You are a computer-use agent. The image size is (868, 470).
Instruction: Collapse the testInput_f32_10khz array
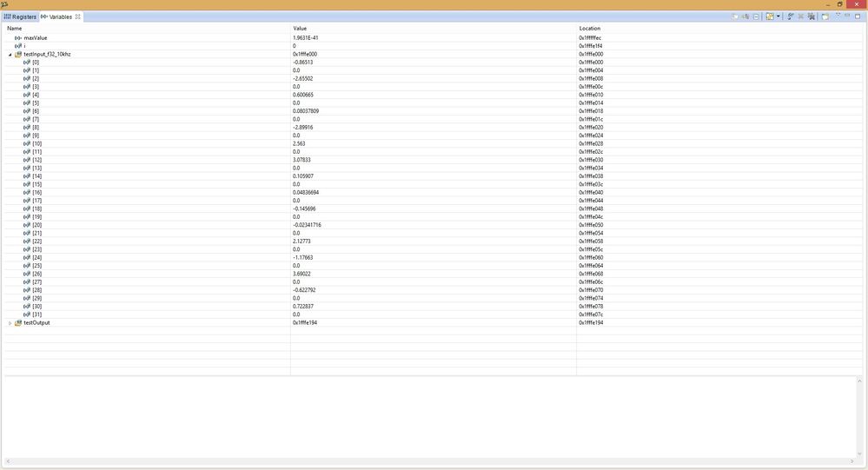(x=10, y=54)
